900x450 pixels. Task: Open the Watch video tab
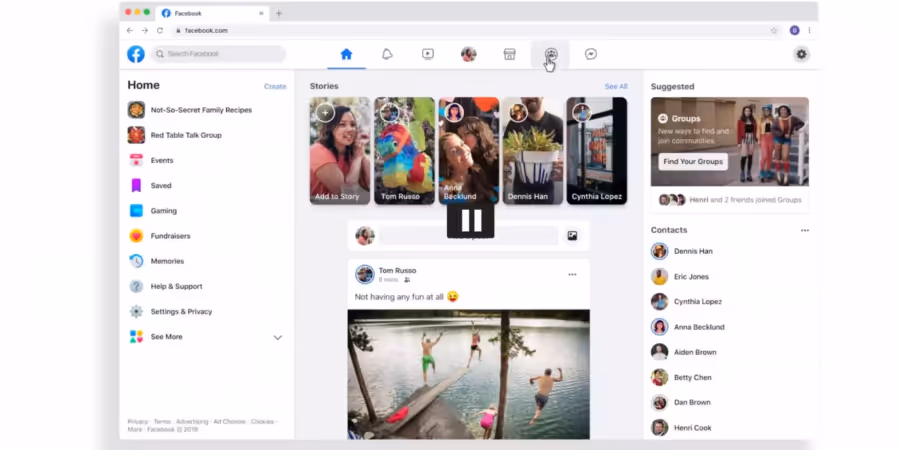[x=428, y=54]
